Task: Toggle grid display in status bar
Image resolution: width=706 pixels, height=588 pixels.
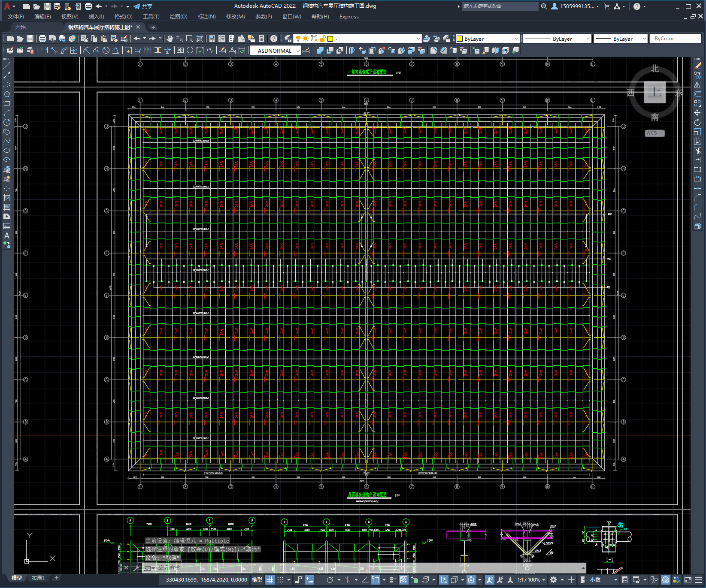Action: (x=270, y=580)
